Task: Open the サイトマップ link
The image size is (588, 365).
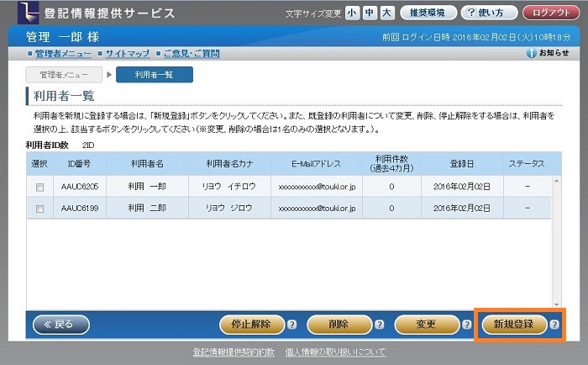Action: tap(128, 54)
